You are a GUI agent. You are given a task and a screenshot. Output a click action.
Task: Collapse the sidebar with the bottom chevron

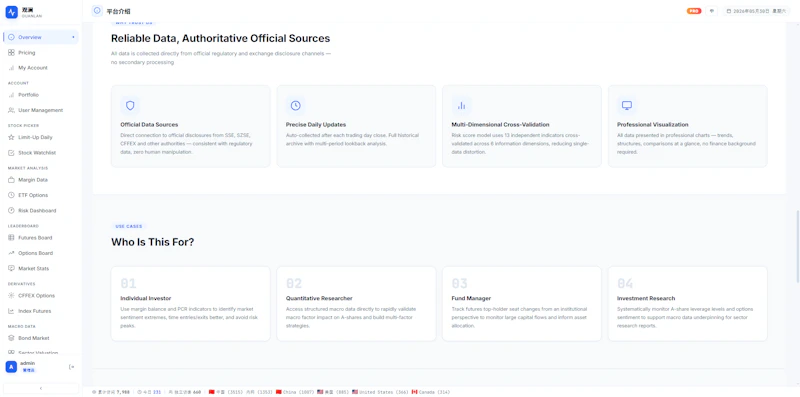[x=41, y=388]
